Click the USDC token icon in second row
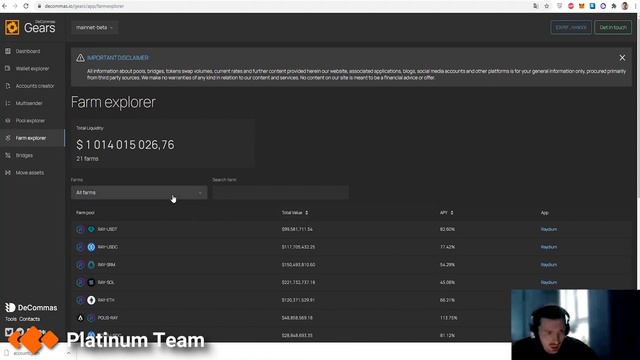640x360 pixels. pyautogui.click(x=91, y=247)
